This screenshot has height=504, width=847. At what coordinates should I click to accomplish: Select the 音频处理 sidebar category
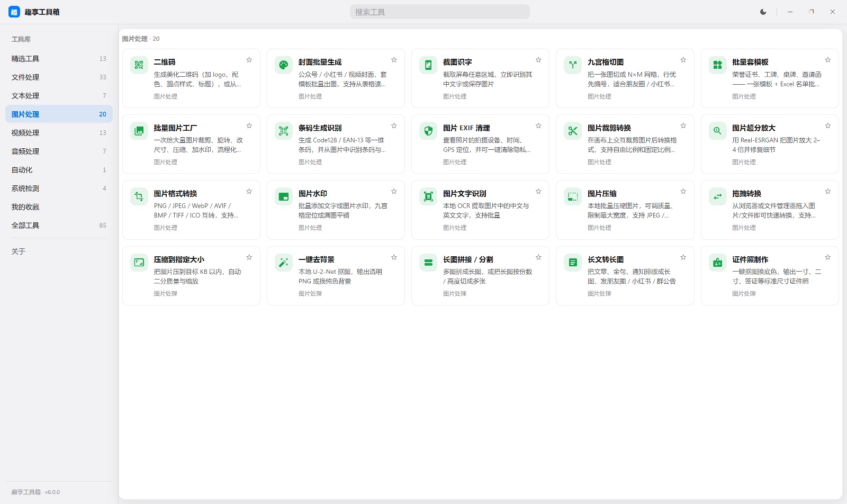pyautogui.click(x=59, y=151)
